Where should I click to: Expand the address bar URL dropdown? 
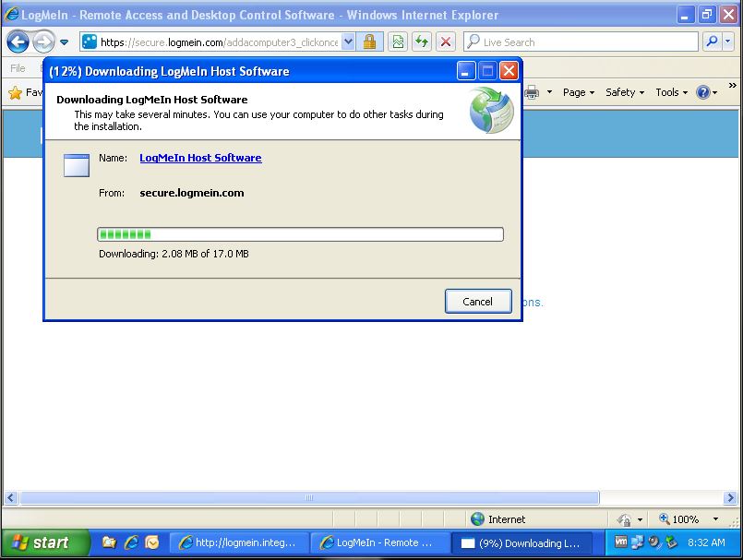coord(348,42)
